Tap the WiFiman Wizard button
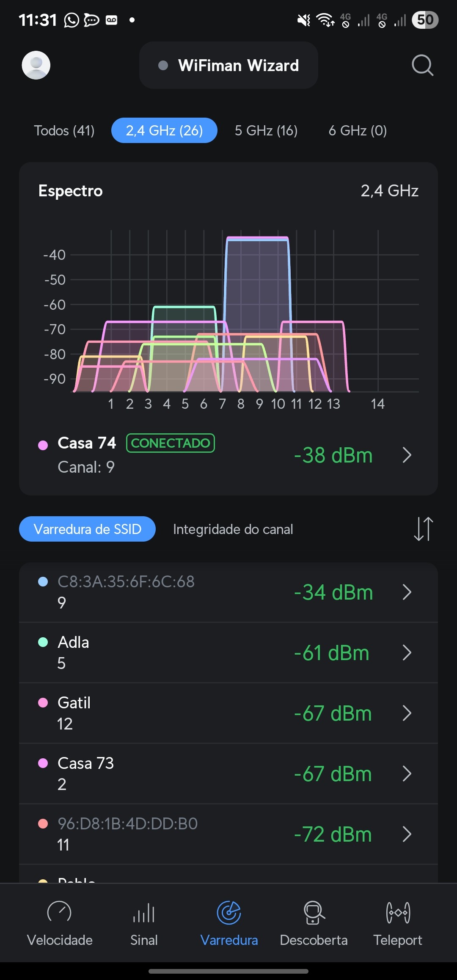The image size is (457, 980). tap(228, 65)
